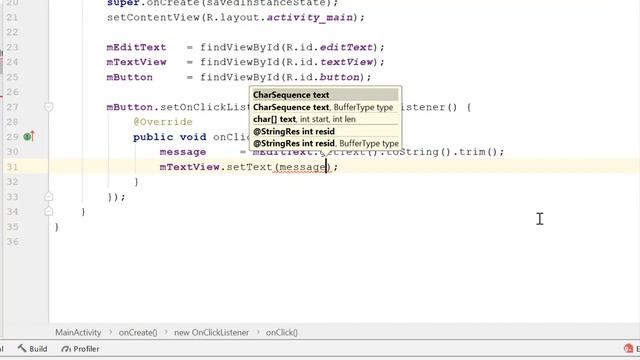Open the Build tool window

tap(32, 349)
